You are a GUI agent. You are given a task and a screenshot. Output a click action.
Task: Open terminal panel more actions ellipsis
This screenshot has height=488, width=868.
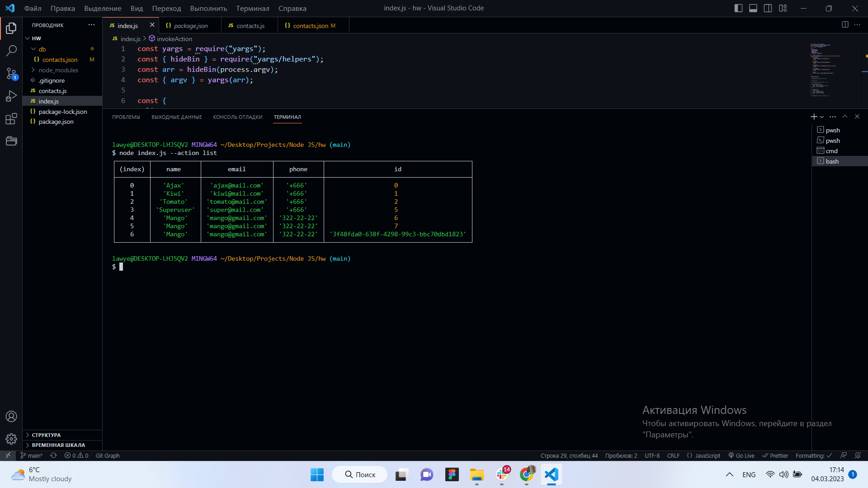pyautogui.click(x=833, y=117)
